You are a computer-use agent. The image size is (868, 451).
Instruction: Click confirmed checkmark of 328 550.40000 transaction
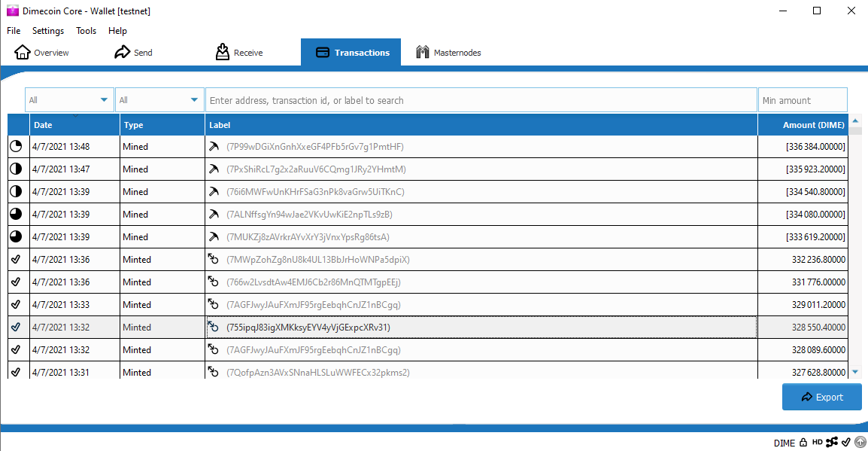pos(16,327)
